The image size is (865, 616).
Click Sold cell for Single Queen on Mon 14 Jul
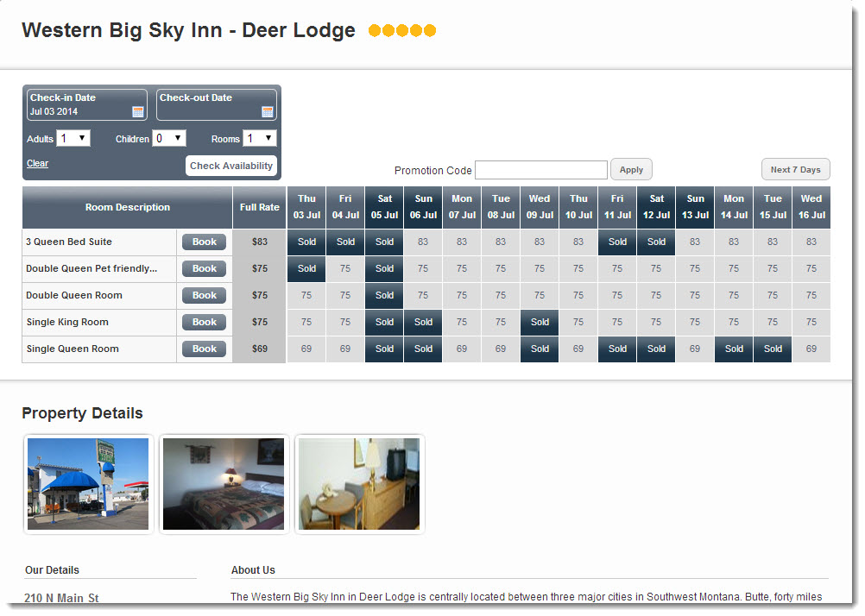pyautogui.click(x=734, y=349)
